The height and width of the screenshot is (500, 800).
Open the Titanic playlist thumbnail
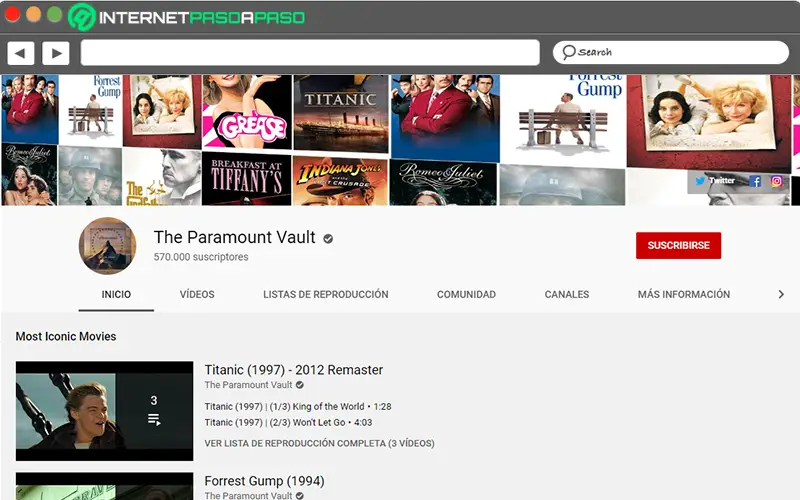[105, 411]
